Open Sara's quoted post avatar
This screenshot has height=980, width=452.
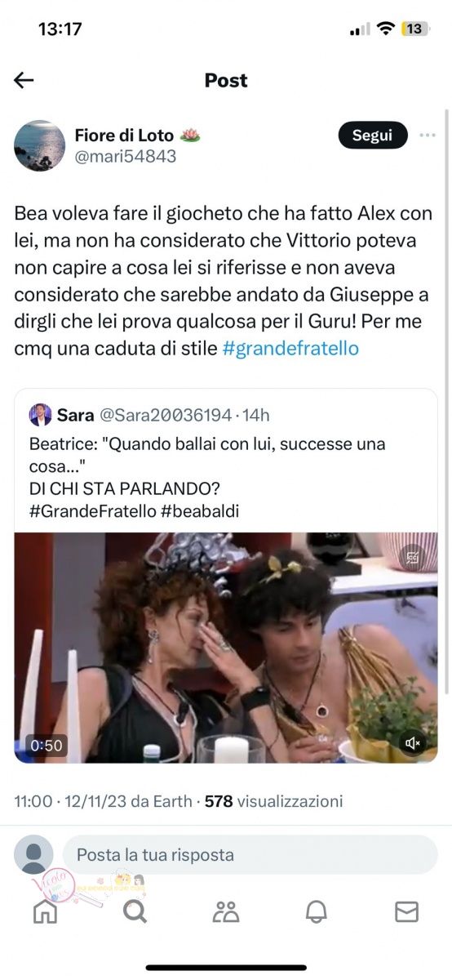click(41, 415)
